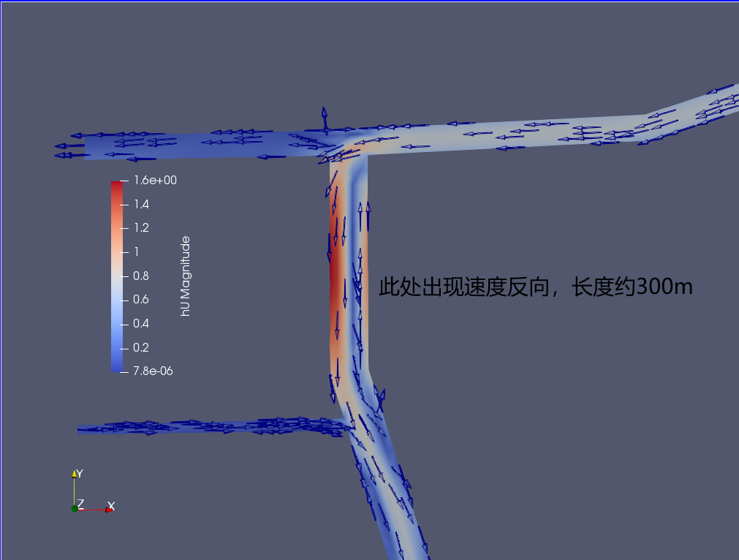The image size is (739, 560).
Task: Click the red high-velocity zone in vertical channel
Action: coord(336,285)
